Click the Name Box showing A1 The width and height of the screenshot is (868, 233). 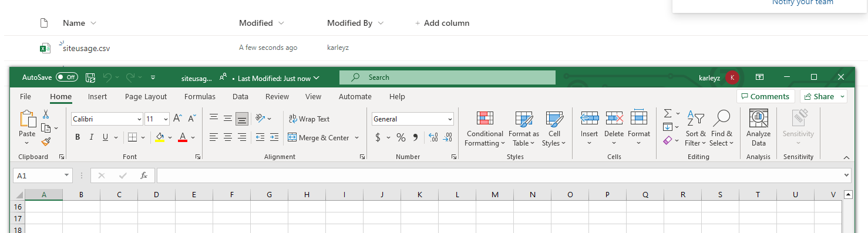tap(43, 175)
